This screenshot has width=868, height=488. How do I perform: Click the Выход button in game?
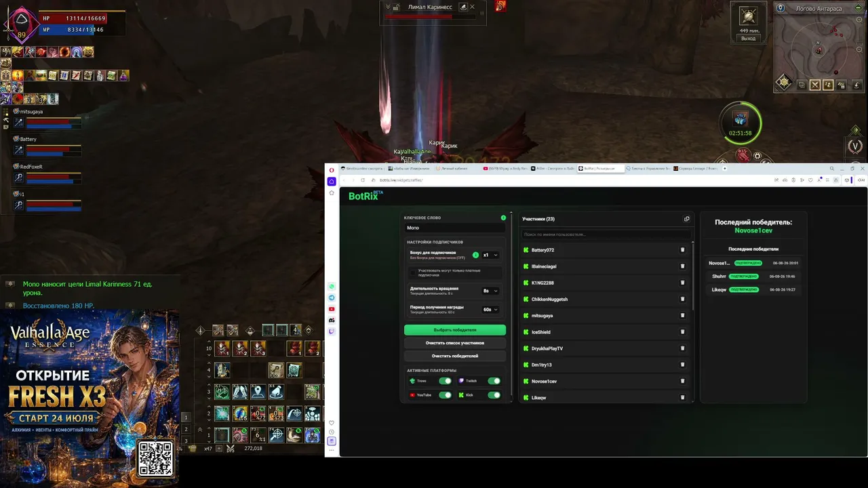coord(748,39)
